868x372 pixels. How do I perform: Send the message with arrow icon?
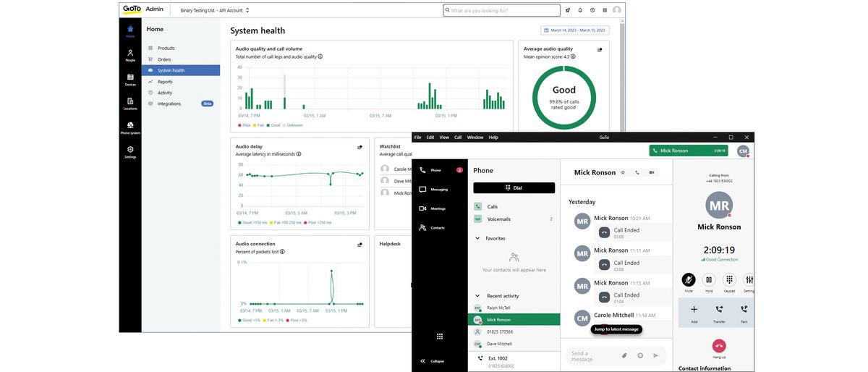pos(656,355)
